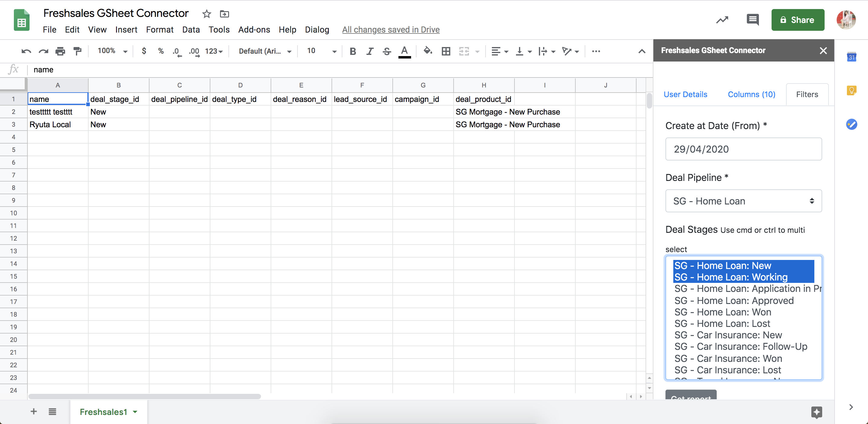Viewport: 868px width, 424px height.
Task: Open the Format menu
Action: point(160,30)
